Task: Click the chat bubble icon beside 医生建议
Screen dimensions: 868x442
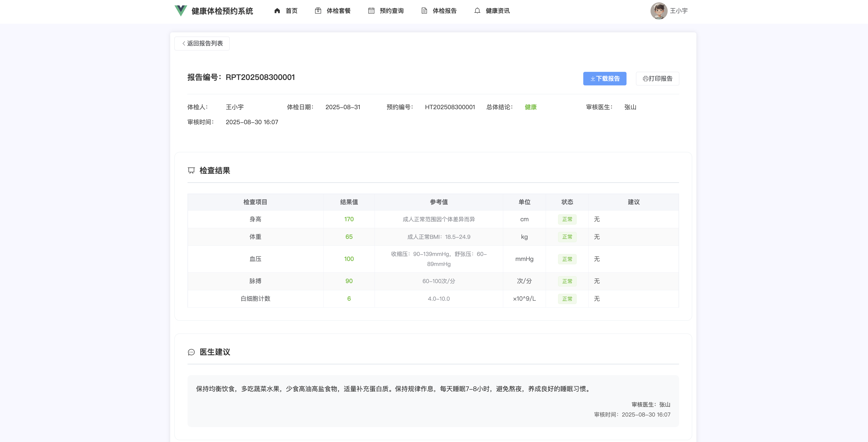Action: pos(191,352)
